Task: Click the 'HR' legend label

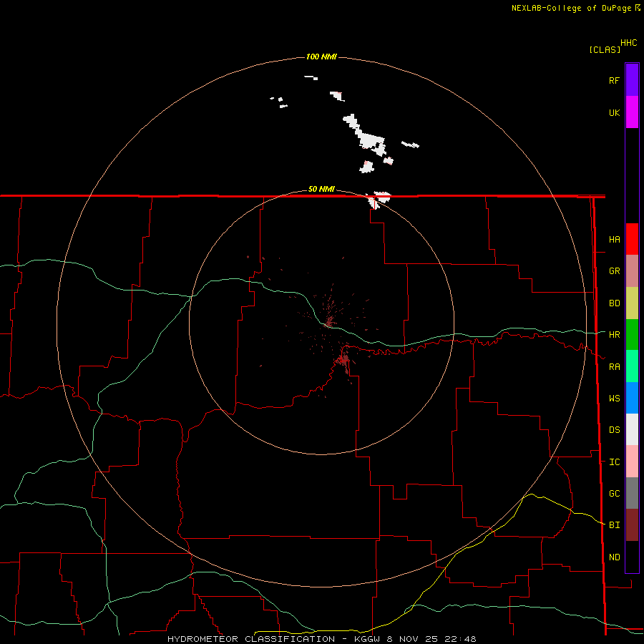Action: click(x=615, y=335)
